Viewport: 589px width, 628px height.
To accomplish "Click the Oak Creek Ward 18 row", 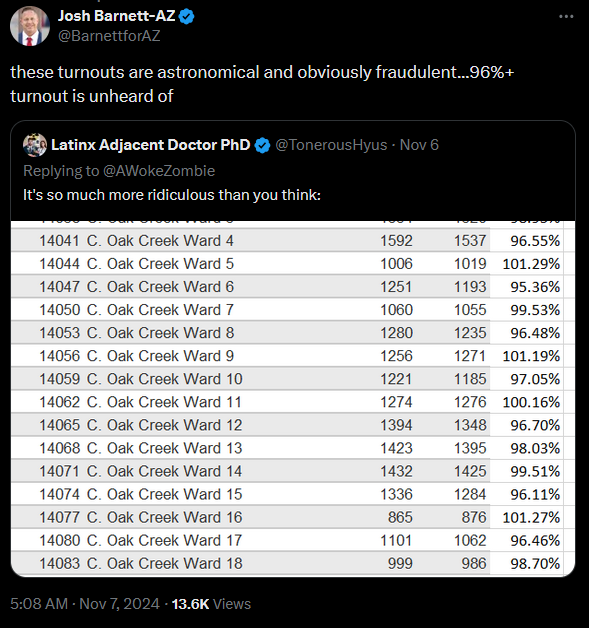I will [293, 564].
